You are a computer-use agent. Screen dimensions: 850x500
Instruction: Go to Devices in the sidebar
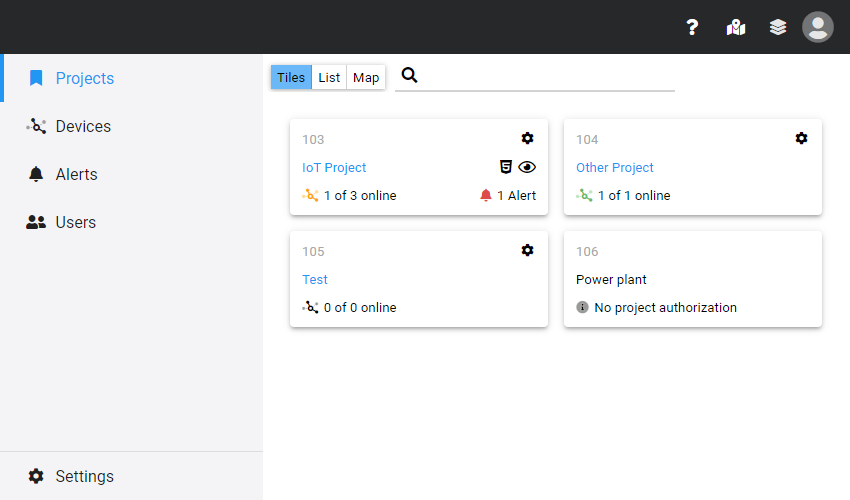[x=83, y=126]
